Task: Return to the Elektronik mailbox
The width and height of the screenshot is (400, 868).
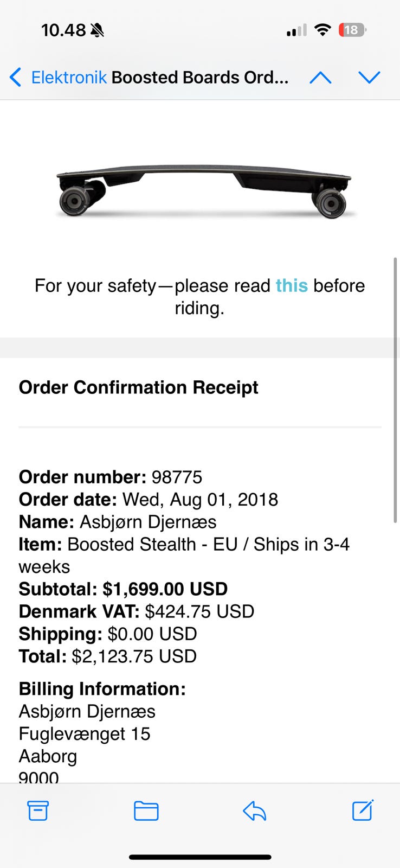Action: (x=69, y=78)
